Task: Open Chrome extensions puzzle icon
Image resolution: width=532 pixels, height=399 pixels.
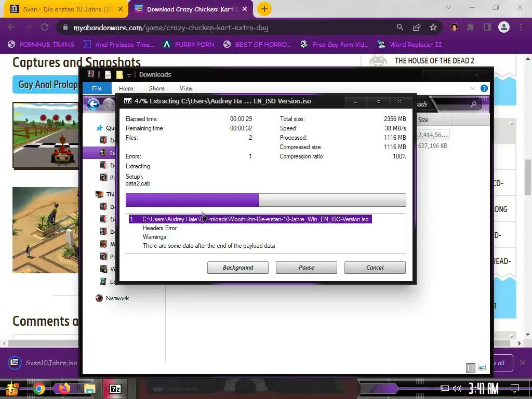Action: click(471, 27)
